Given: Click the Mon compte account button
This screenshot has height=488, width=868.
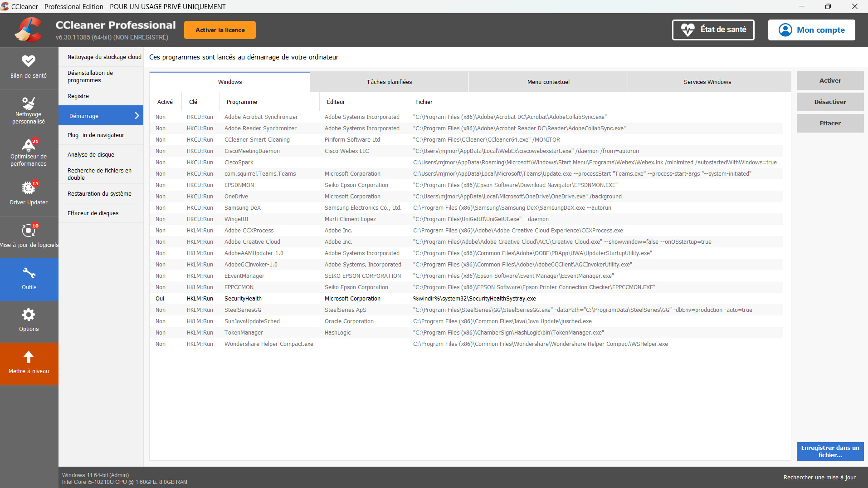Looking at the screenshot, I should pyautogui.click(x=811, y=30).
